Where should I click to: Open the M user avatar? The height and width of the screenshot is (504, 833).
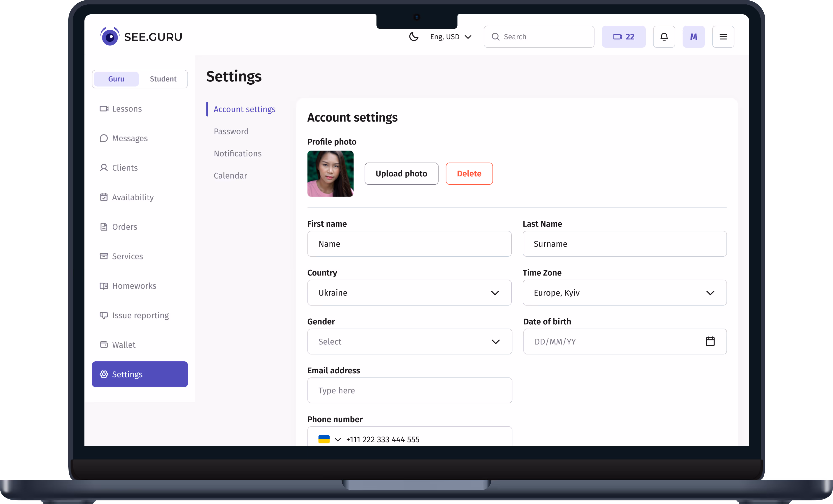(x=693, y=37)
